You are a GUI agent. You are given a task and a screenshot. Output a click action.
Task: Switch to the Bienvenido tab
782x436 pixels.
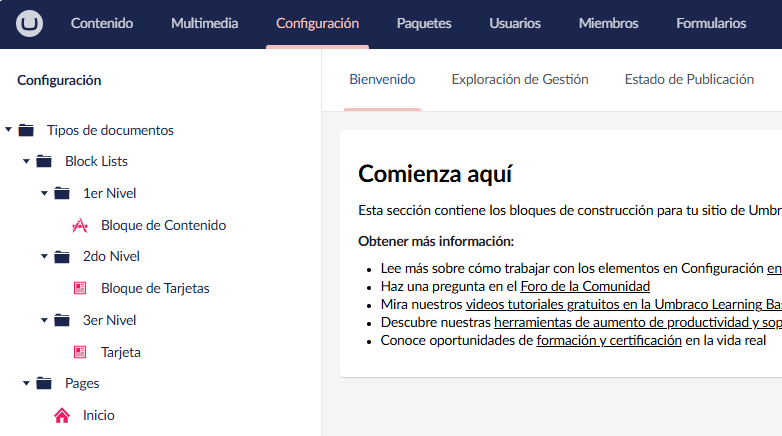click(x=383, y=79)
